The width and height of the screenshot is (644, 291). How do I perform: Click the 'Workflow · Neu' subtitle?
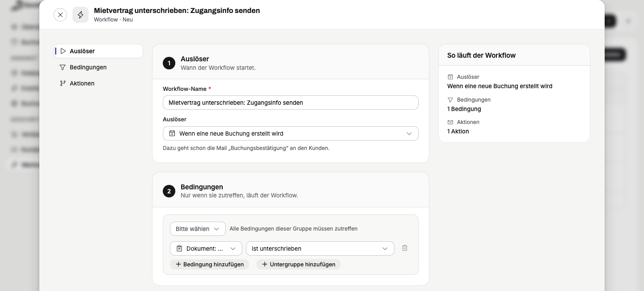pos(113,20)
